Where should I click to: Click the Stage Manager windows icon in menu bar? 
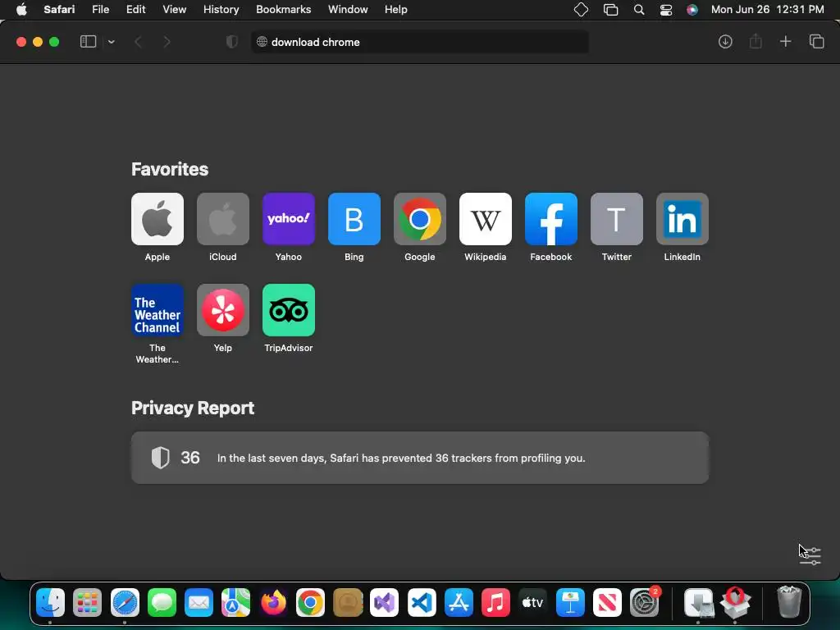tap(610, 10)
